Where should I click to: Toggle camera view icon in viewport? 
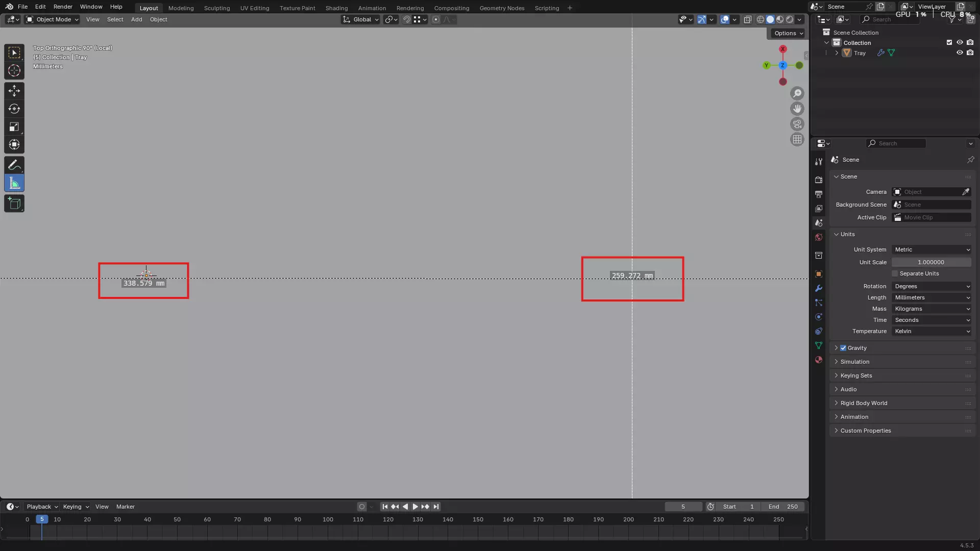point(797,124)
